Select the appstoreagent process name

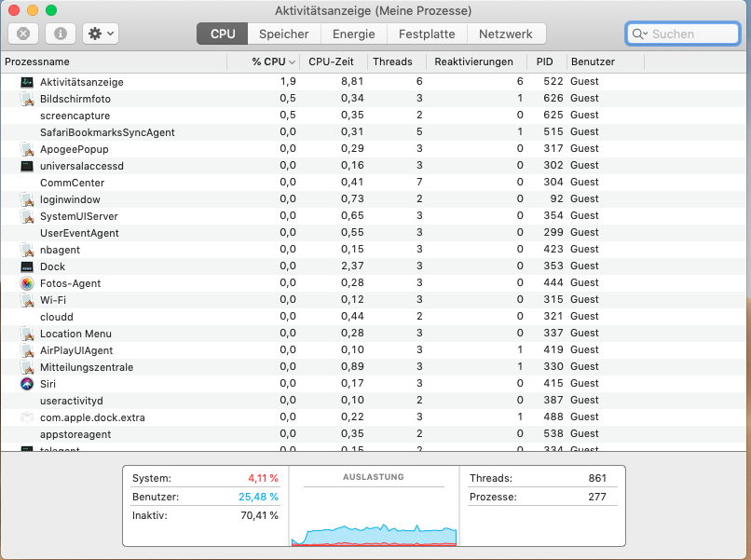coord(75,434)
